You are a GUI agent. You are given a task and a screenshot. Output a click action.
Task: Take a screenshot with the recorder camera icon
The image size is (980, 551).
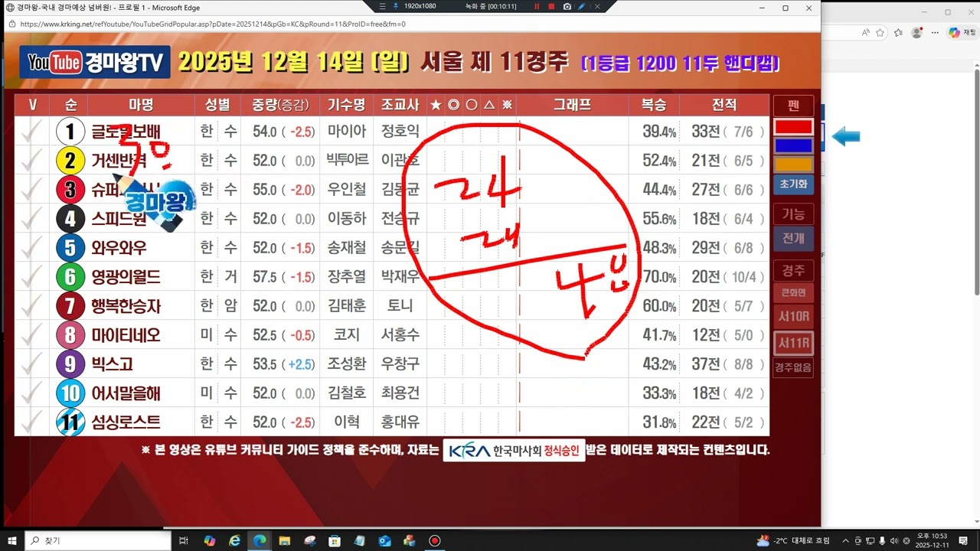[x=567, y=6]
